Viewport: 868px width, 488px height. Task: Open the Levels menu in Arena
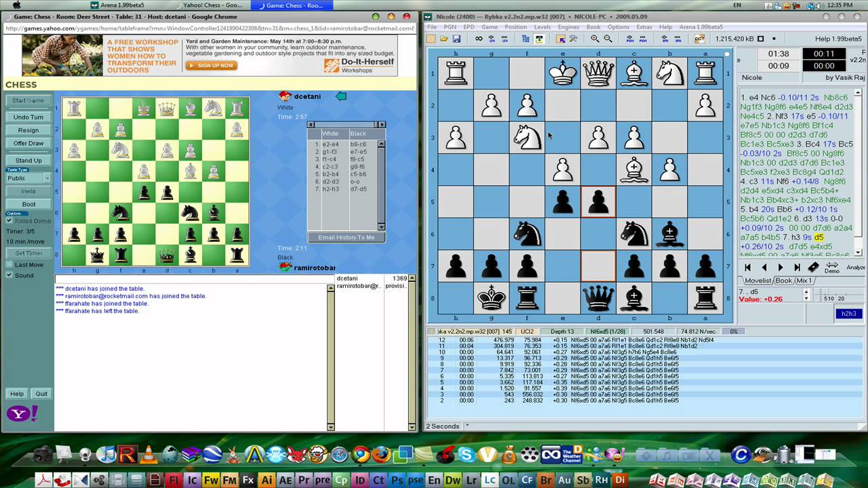(542, 27)
